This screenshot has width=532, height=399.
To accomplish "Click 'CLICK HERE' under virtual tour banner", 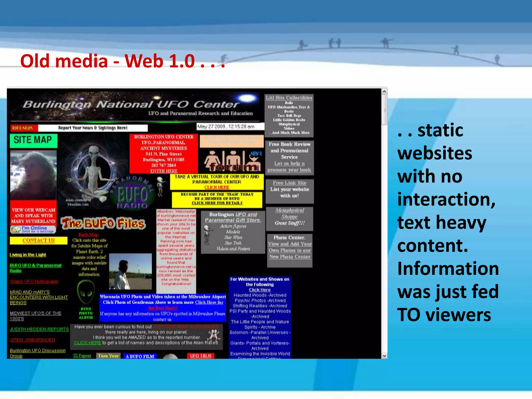I will (x=217, y=188).
